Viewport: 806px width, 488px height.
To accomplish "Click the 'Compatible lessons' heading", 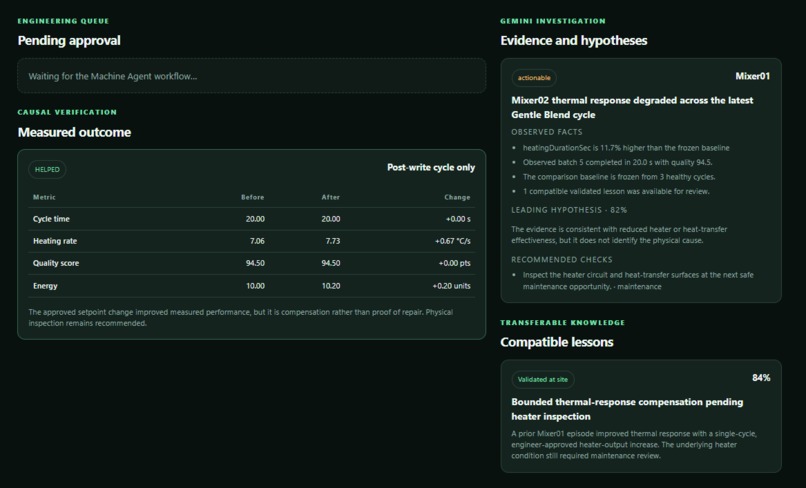I will 557,342.
